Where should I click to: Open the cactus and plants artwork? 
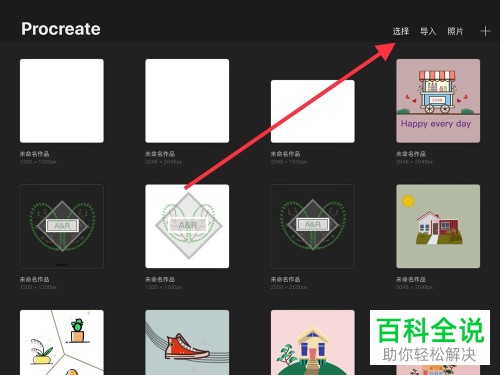[x=62, y=342]
